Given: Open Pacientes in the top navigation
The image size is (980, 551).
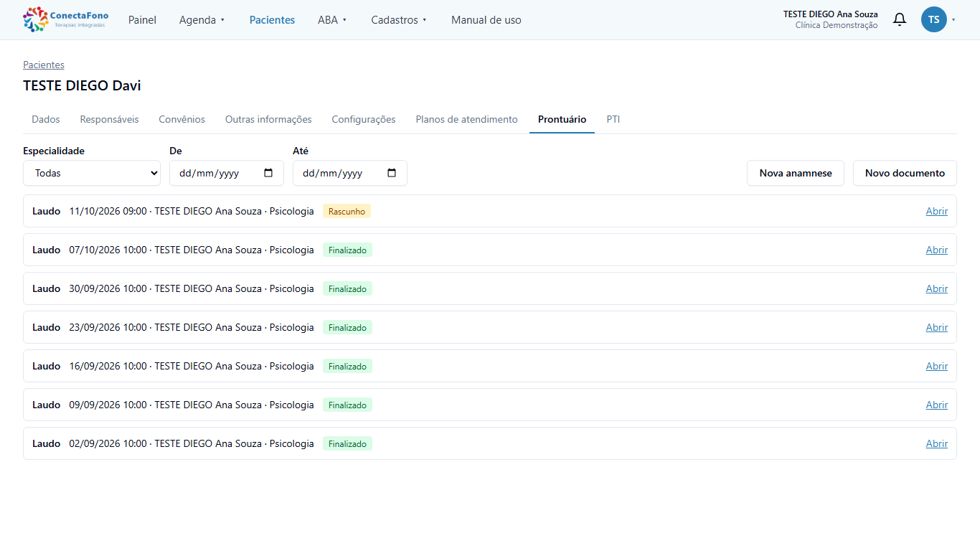Looking at the screenshot, I should tap(272, 20).
